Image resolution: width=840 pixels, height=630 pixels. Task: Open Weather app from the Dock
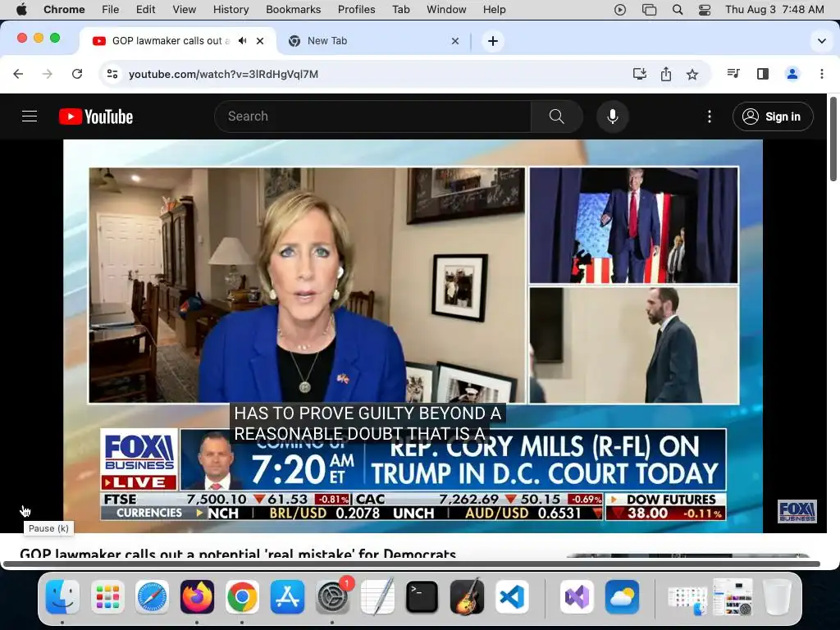coord(622,596)
